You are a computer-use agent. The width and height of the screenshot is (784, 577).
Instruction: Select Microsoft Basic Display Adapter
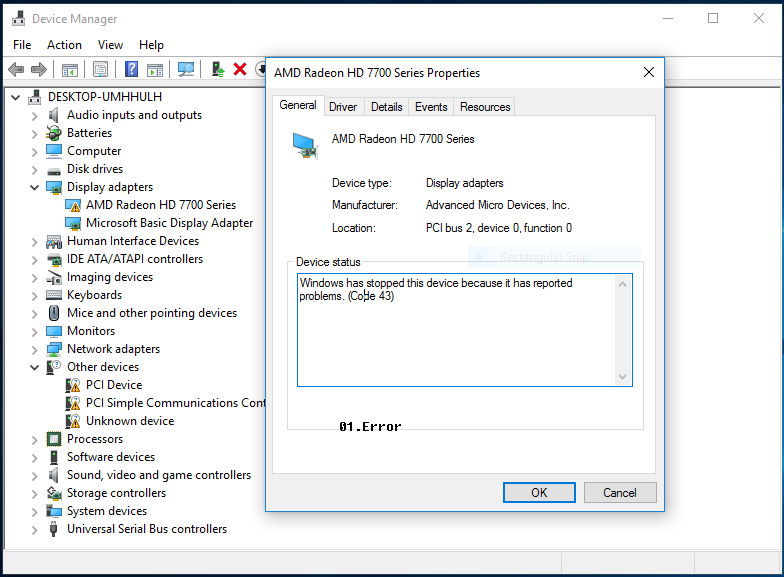169,223
